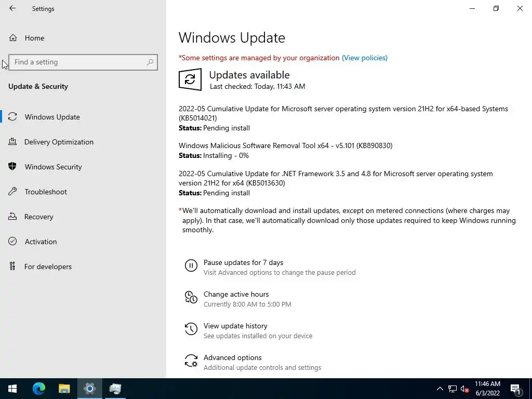Click the Malicious Software Removal Tool entry

click(285, 145)
